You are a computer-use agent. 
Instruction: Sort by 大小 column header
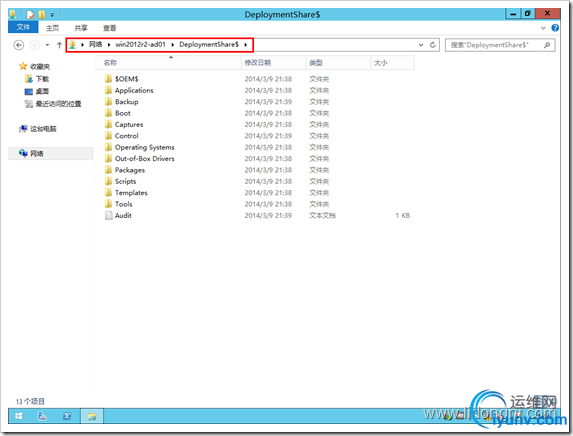coord(392,62)
